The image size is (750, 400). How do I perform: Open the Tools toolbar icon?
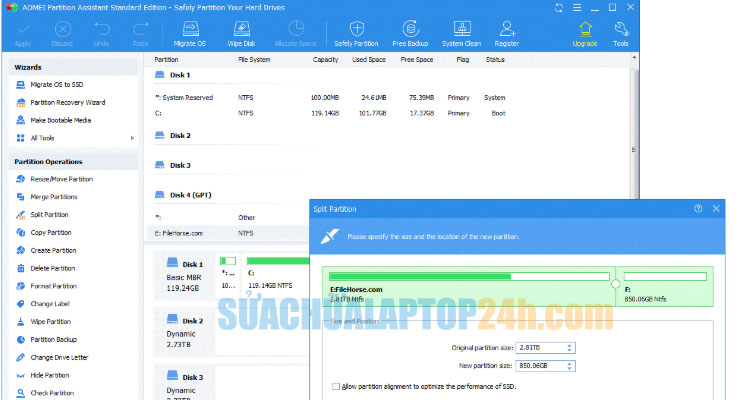point(621,34)
